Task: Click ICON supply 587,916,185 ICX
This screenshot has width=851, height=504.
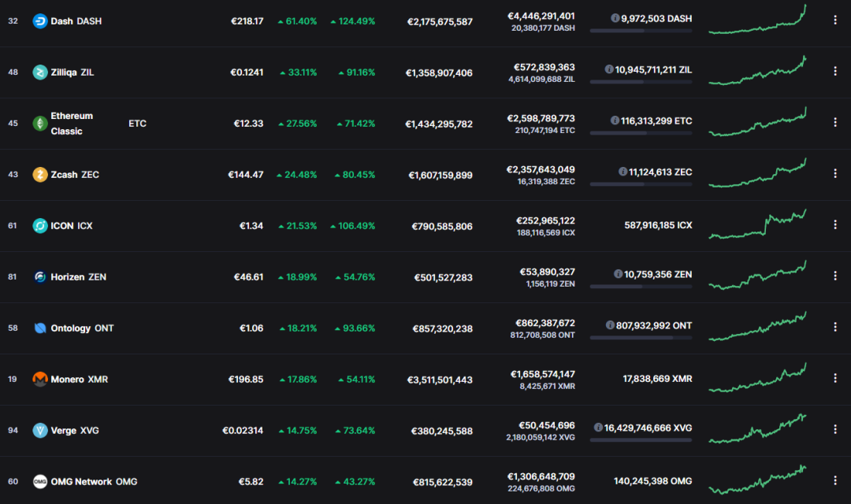Action: 658,225
